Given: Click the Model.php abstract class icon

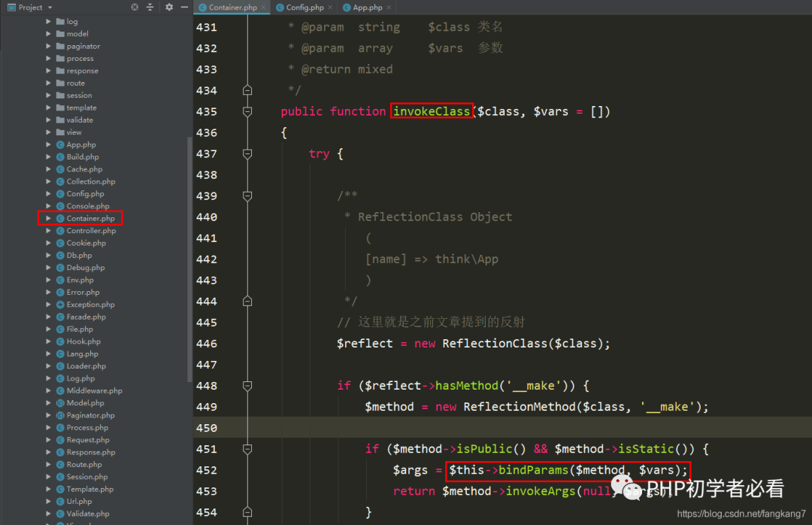Looking at the screenshot, I should click(x=60, y=403).
